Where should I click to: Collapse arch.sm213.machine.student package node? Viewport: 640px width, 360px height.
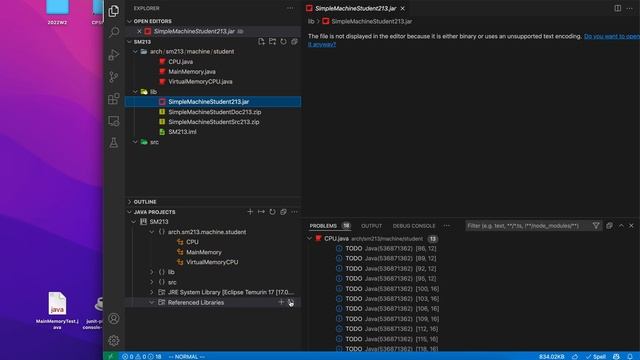152,232
